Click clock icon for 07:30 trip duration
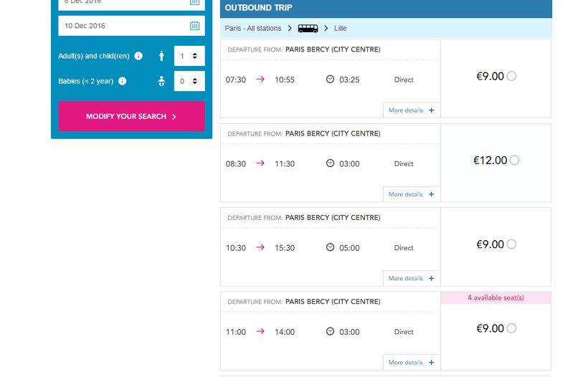588x377 pixels. click(330, 79)
